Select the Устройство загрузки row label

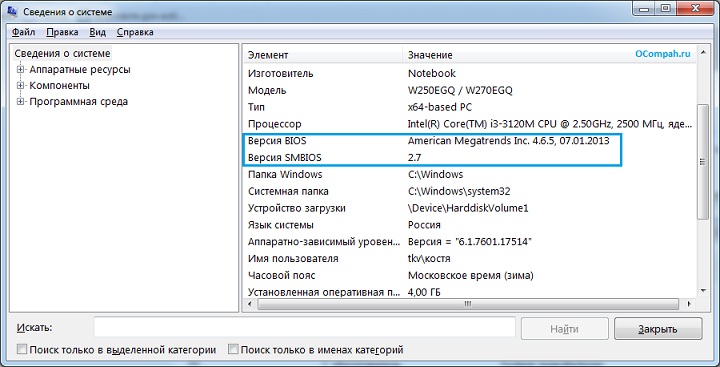(297, 209)
